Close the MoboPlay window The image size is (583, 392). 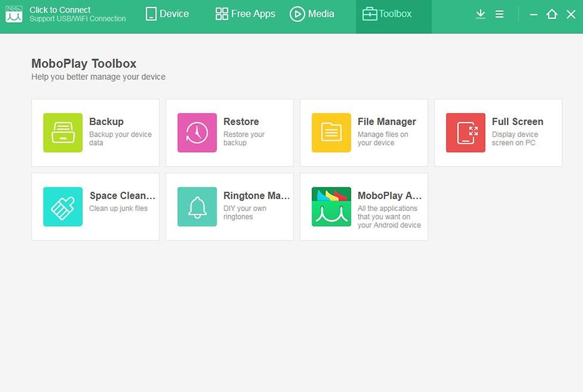(570, 14)
